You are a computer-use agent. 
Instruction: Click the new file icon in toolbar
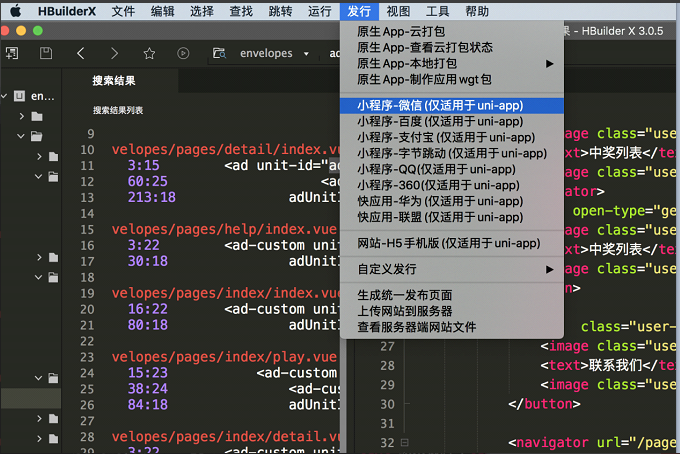[x=12, y=53]
